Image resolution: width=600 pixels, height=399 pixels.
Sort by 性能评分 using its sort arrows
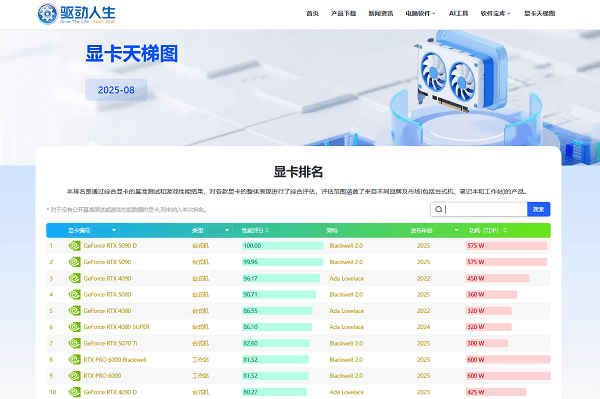pyautogui.click(x=267, y=230)
